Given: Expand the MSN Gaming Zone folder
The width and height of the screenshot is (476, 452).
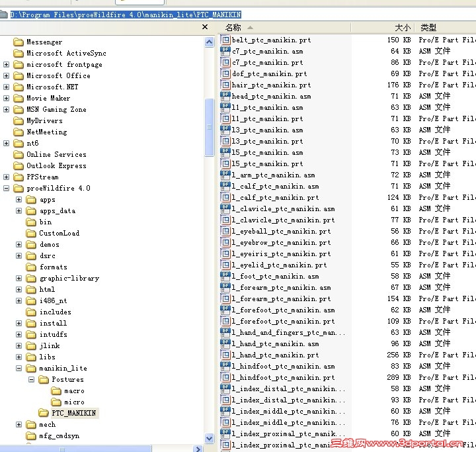Looking at the screenshot, I should tap(6, 109).
